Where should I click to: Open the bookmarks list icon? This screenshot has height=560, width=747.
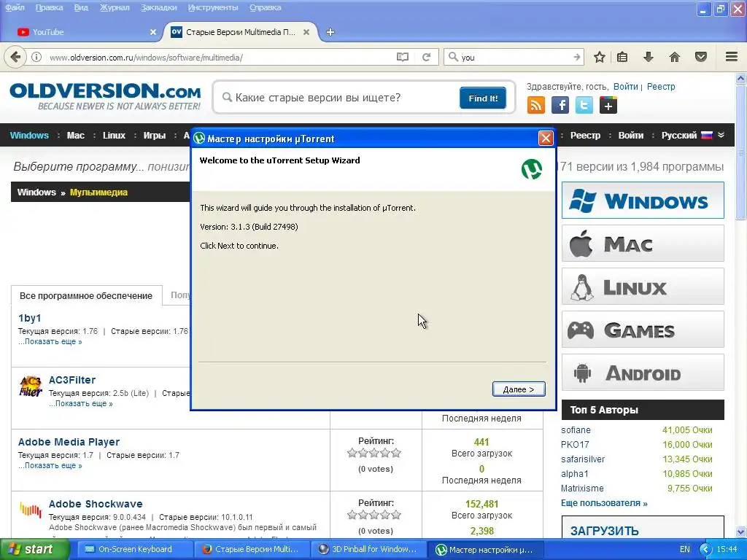pyautogui.click(x=622, y=57)
